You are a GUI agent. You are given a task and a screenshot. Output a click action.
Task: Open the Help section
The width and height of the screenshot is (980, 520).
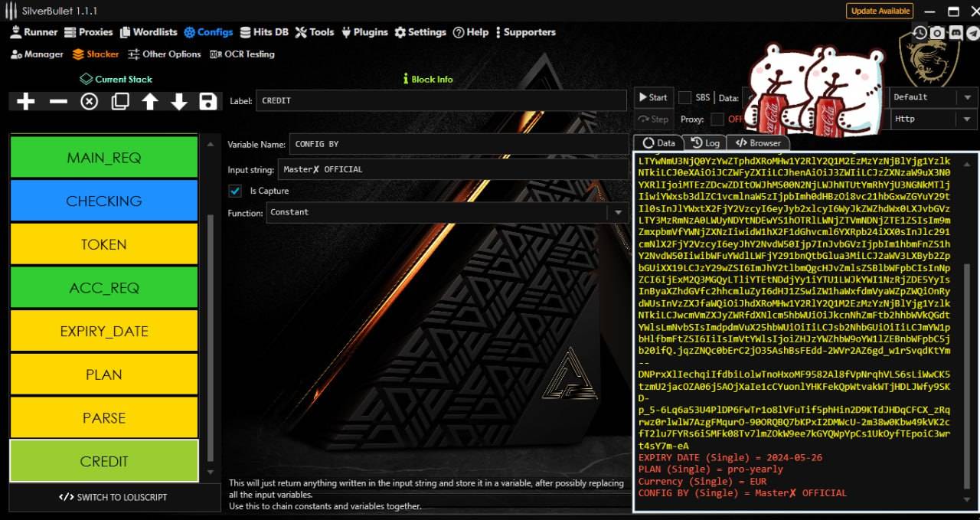(471, 32)
